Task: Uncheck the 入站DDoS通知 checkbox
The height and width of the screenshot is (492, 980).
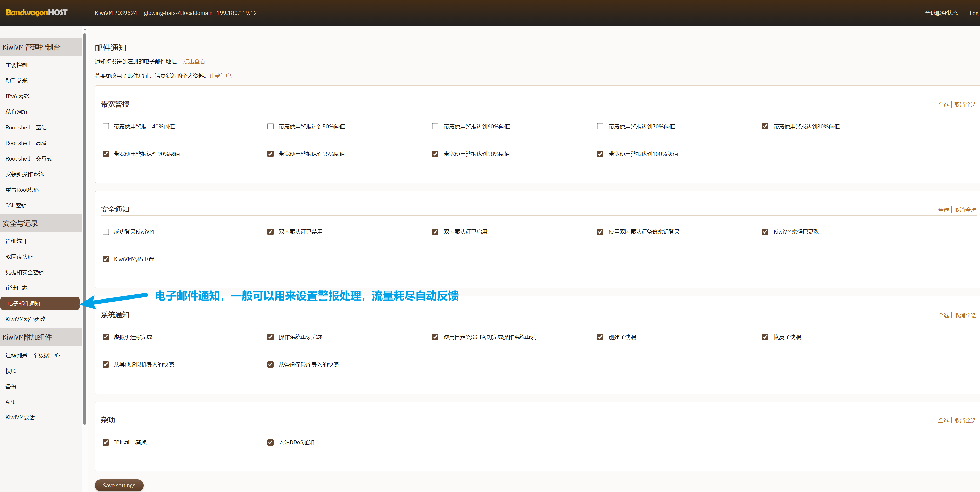Action: [x=270, y=443]
